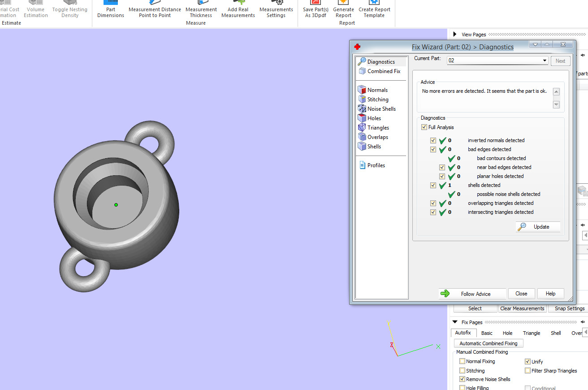Save Part(s) As 3Dpdf
The width and height of the screenshot is (588, 390).
click(x=316, y=9)
